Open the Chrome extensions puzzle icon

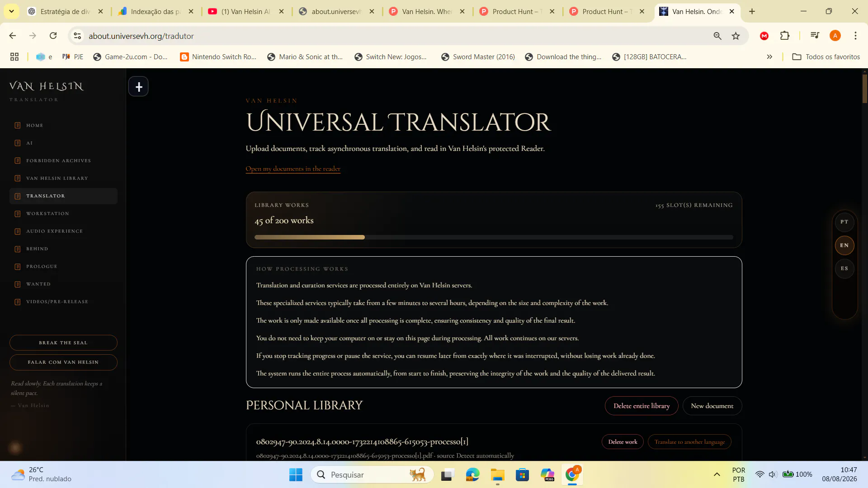coord(785,36)
